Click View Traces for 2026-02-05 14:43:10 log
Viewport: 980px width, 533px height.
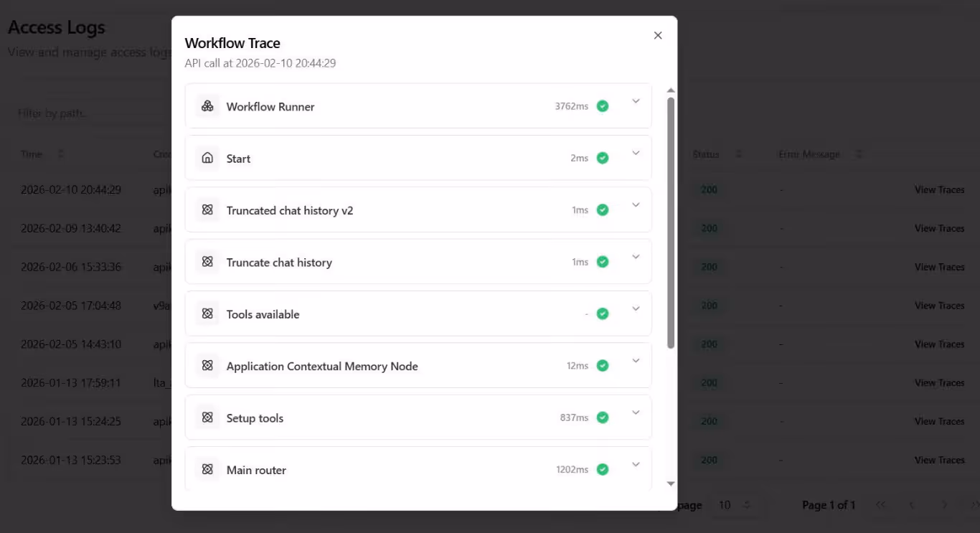coord(939,344)
